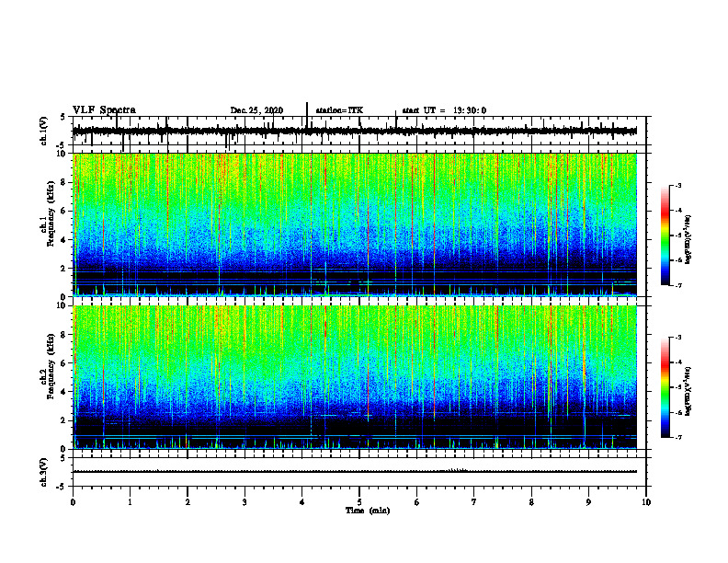Click inside the ch.2 spectrogram panel
The height and width of the screenshot is (563, 728).
click(354, 377)
